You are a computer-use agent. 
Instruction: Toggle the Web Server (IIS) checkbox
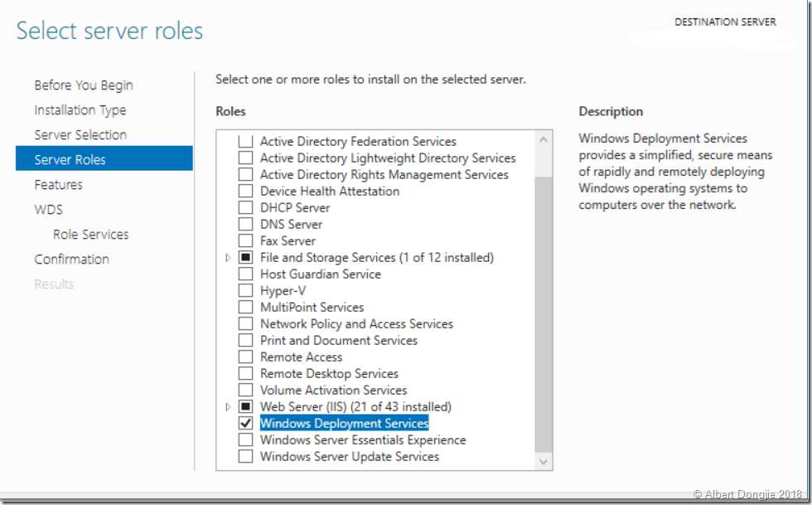tap(245, 406)
